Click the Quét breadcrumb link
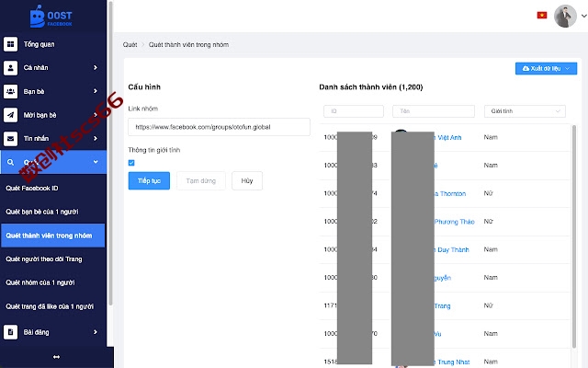Viewport: 588px width, 368px height. [x=130, y=45]
